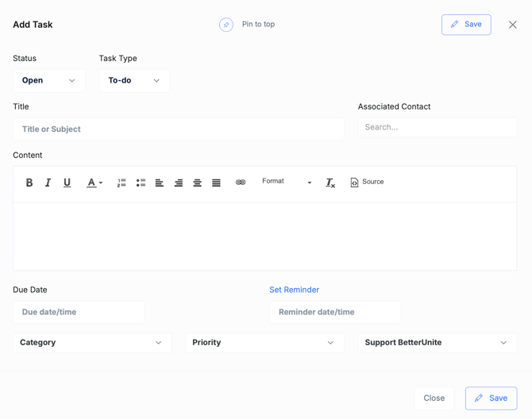Apply italic formatting in the editor

click(x=48, y=183)
